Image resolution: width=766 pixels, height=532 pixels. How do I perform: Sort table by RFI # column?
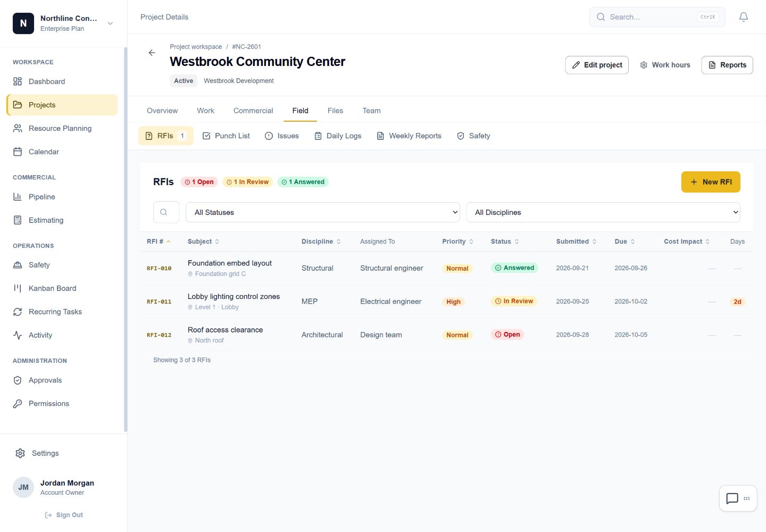pos(159,242)
